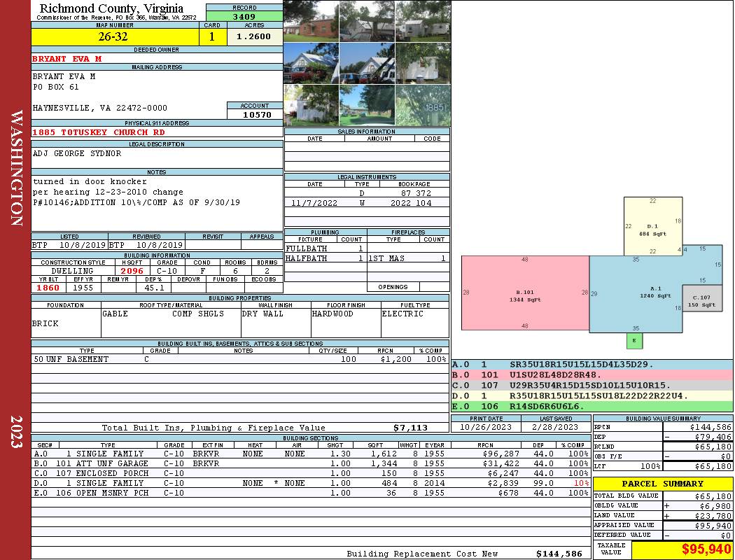Image resolution: width=735 pixels, height=560 pixels.
Task: Select the 50 UNF BASEMENT row
Action: click(240, 359)
